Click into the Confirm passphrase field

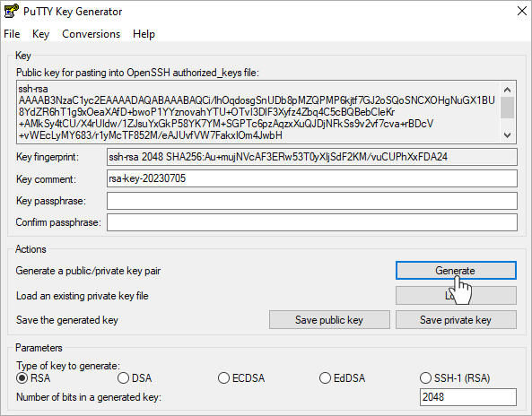tap(312, 222)
